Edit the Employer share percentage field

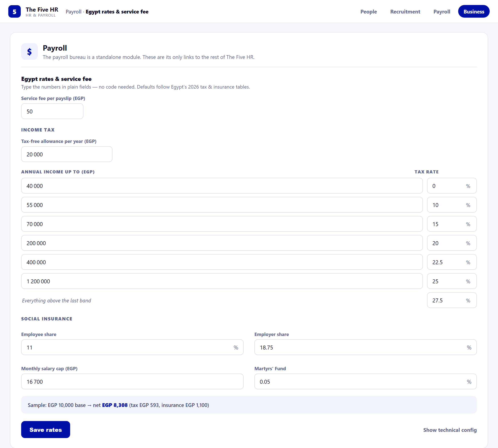click(365, 347)
